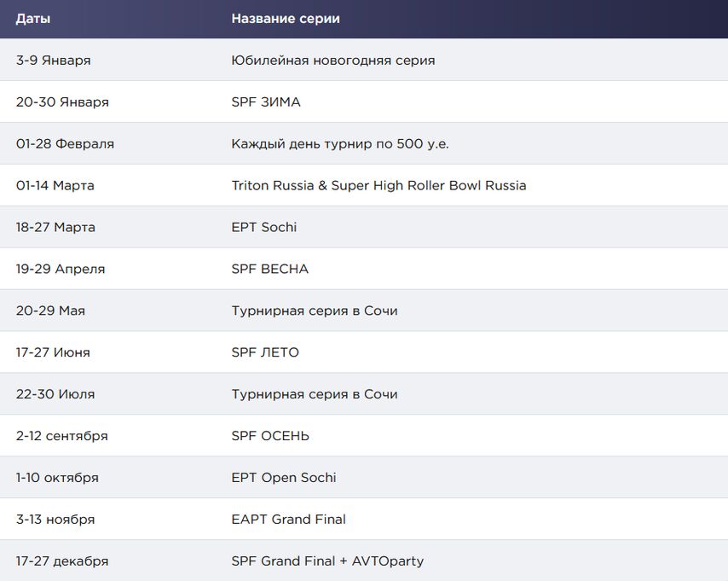Click the 18-27 Марта date
The image size is (728, 581).
[x=55, y=227]
